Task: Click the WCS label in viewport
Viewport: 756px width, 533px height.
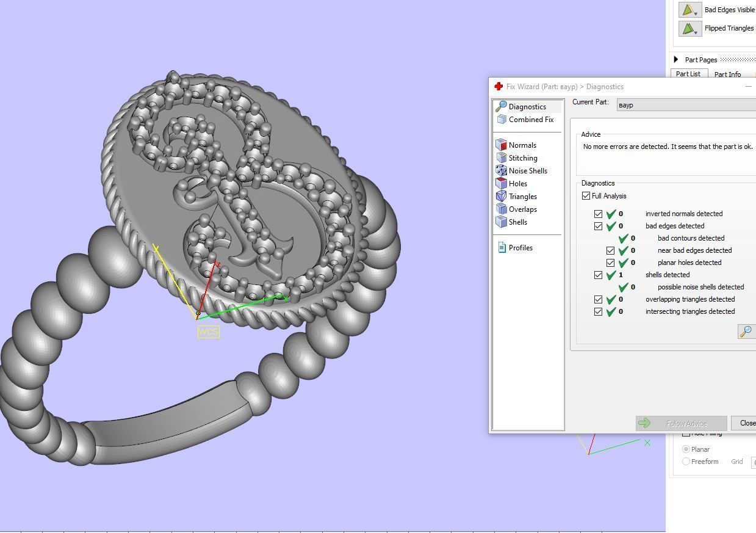Action: 208,332
